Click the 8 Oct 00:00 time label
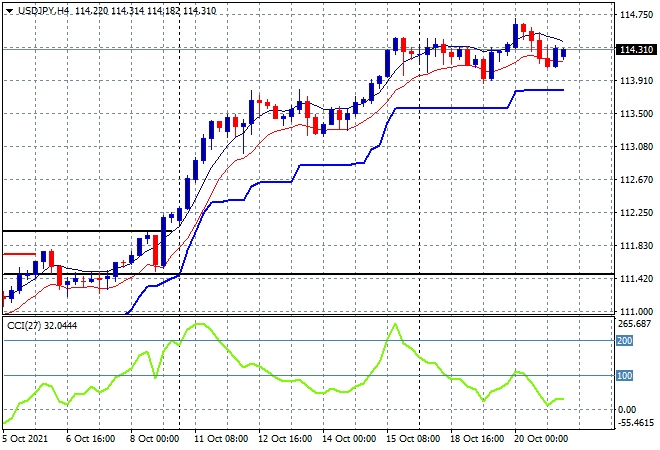The width and height of the screenshot is (660, 450). click(154, 439)
